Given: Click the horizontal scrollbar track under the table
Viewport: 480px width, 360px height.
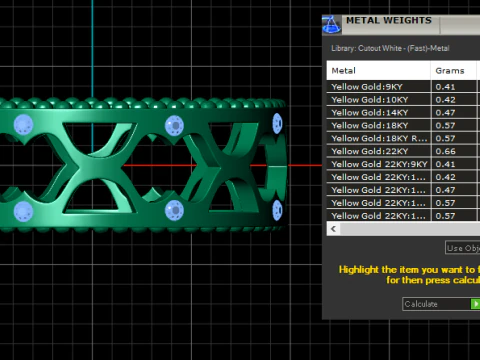Looking at the screenshot, I should click(x=410, y=229).
